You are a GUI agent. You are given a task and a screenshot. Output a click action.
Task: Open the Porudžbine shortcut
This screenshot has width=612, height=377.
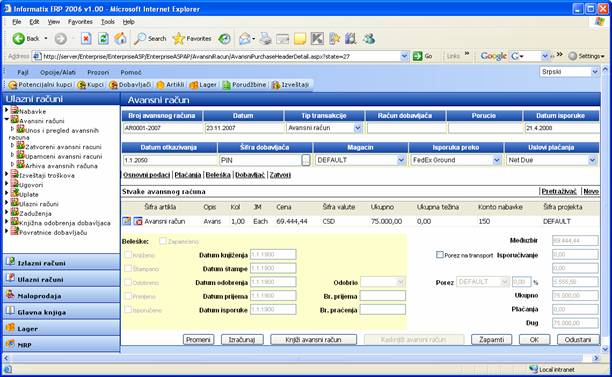(244, 85)
